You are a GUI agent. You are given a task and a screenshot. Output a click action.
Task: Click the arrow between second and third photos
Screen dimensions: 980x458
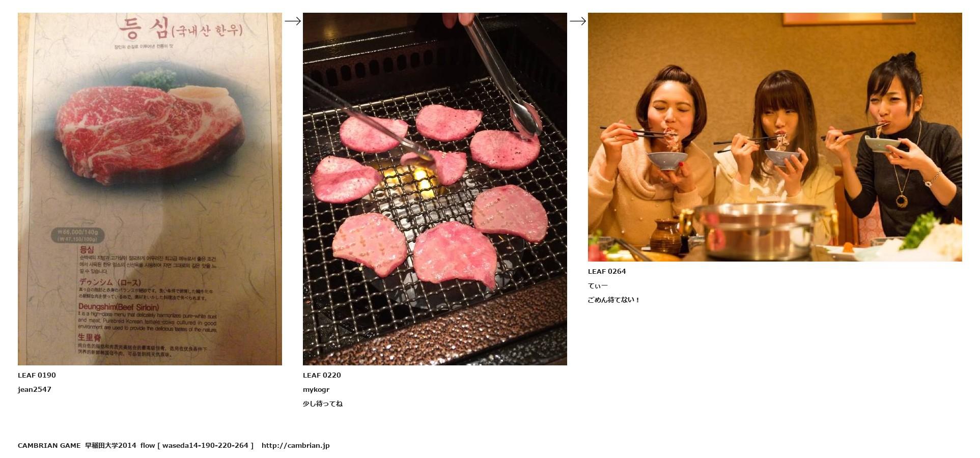coord(577,21)
